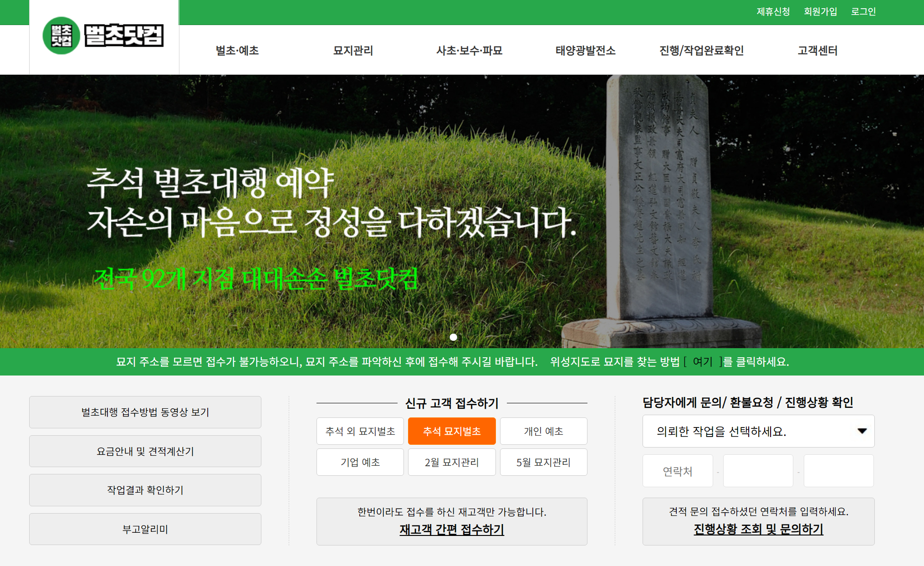Click 재고객 간편 접수하기 link
This screenshot has width=924, height=566.
coord(452,530)
